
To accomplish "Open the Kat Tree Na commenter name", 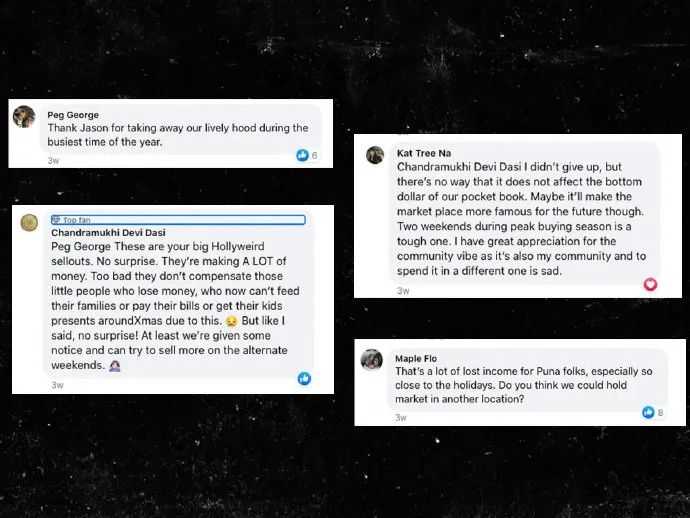I will [x=424, y=153].
